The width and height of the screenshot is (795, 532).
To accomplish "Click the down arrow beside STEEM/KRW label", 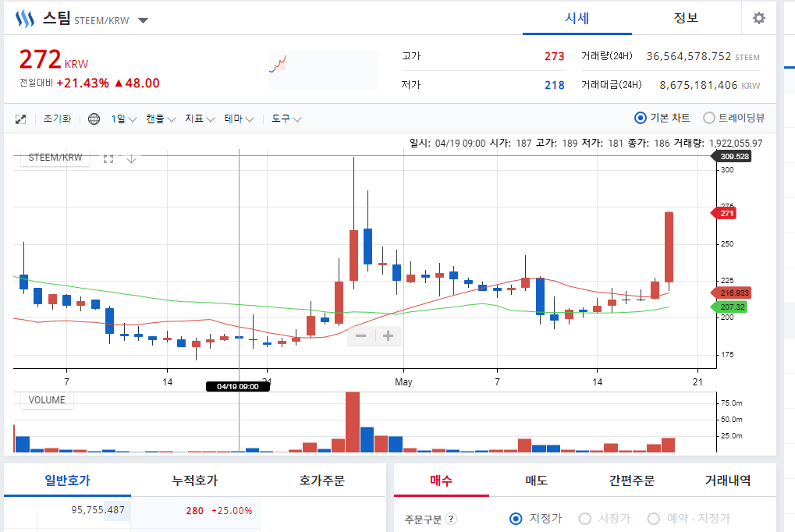I will coord(131,158).
